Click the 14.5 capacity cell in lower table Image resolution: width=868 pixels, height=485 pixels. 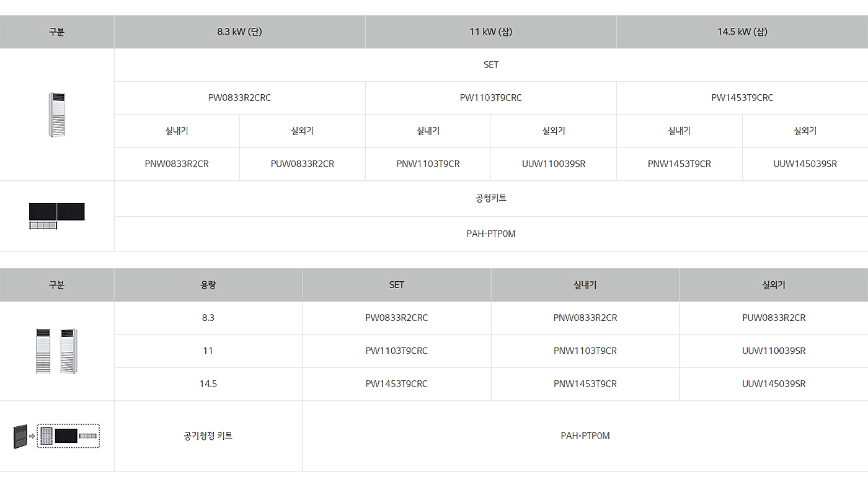click(208, 384)
